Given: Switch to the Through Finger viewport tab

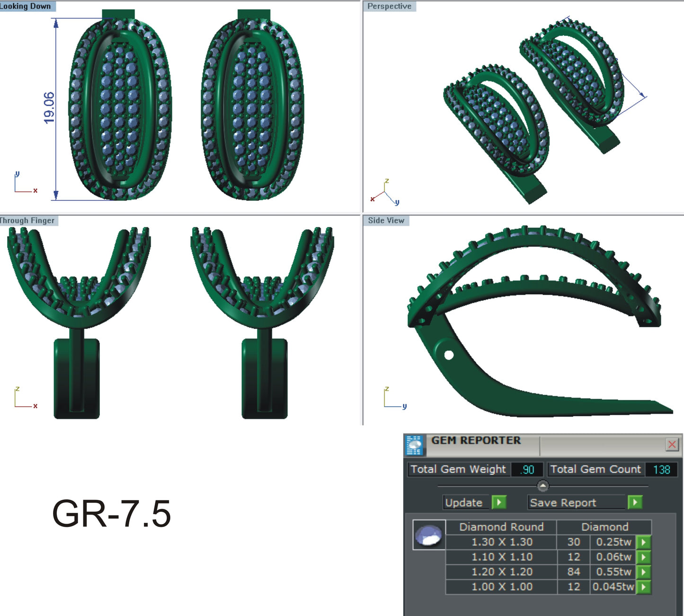Looking at the screenshot, I should pyautogui.click(x=27, y=220).
